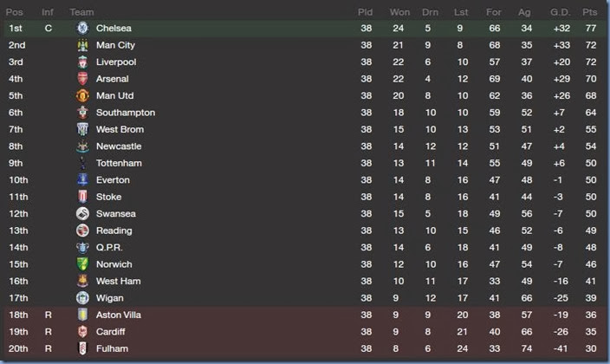Select the Liverpool crest icon
Image resolution: width=610 pixels, height=364 pixels.
(x=82, y=62)
